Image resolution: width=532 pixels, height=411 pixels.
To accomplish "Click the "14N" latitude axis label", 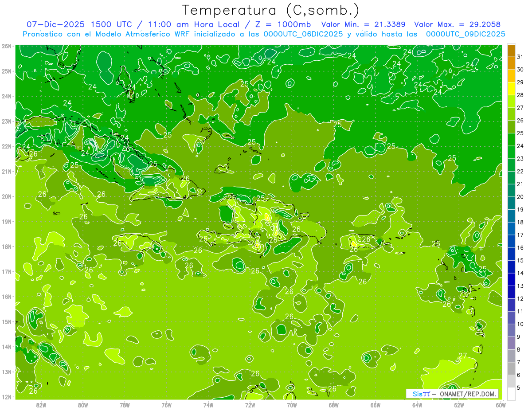I will coord(7,347).
